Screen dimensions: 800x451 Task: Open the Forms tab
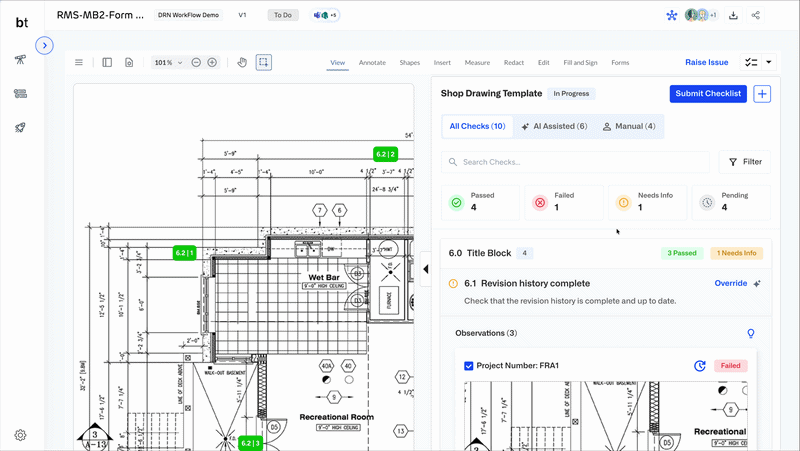[620, 63]
